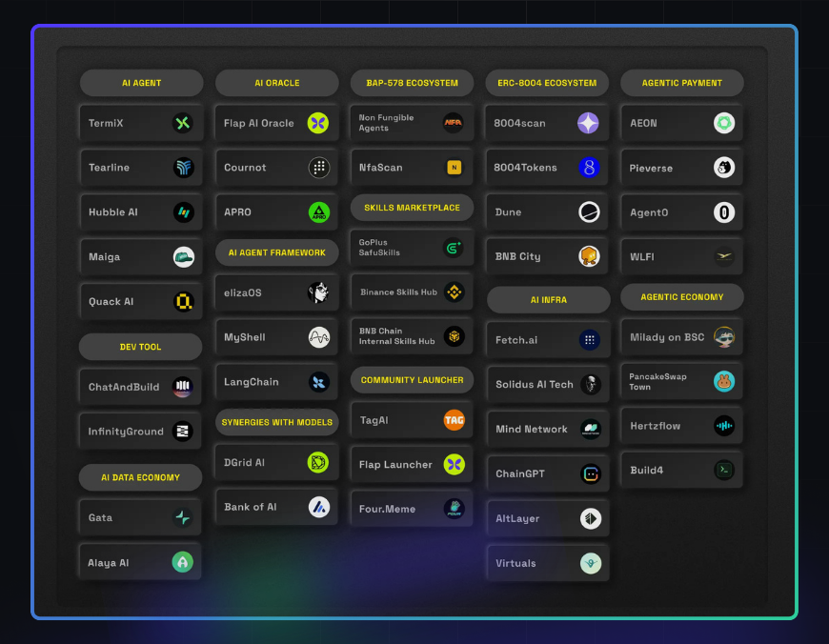Select the AI AGENT category header
Screen dimensions: 829x644
142,83
